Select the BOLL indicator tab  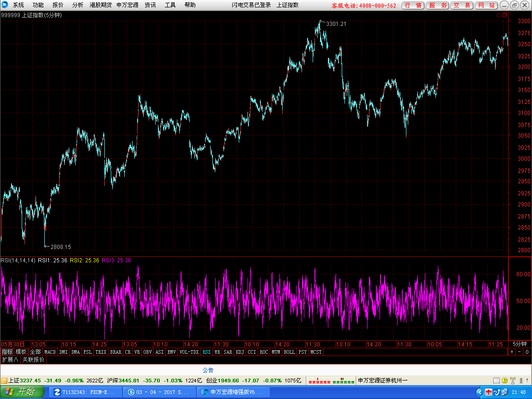tap(289, 352)
